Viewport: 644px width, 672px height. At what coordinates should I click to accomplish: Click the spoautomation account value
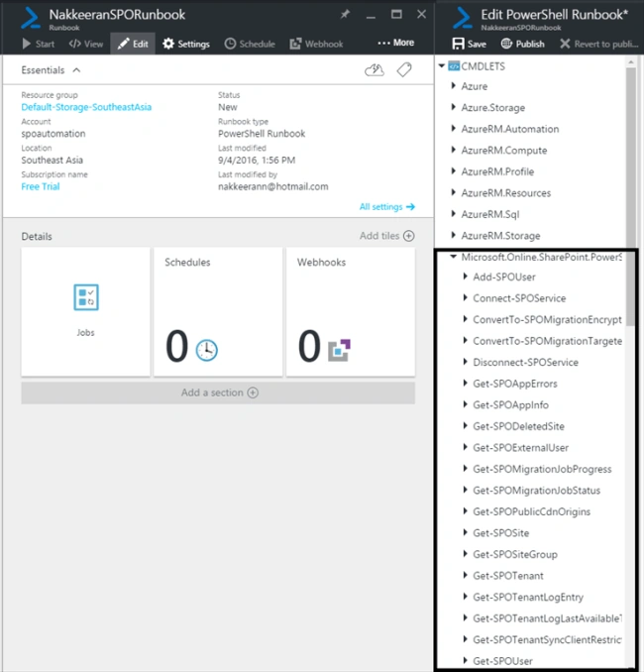tap(54, 134)
